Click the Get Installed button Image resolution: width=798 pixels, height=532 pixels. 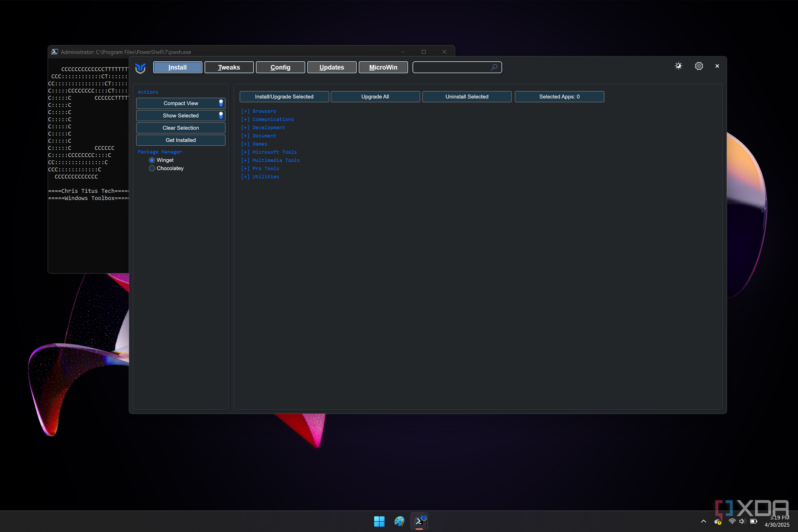pos(181,140)
